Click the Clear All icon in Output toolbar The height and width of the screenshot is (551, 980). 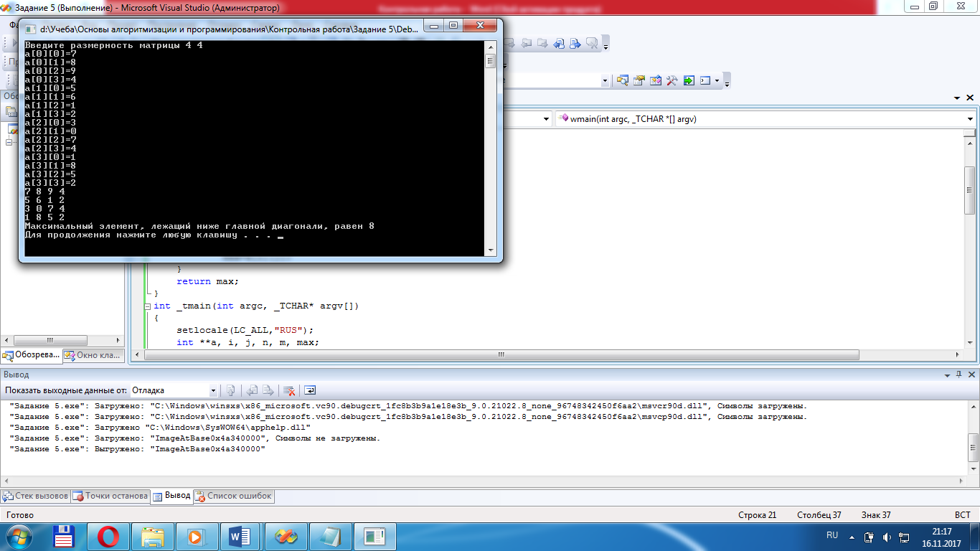click(289, 390)
